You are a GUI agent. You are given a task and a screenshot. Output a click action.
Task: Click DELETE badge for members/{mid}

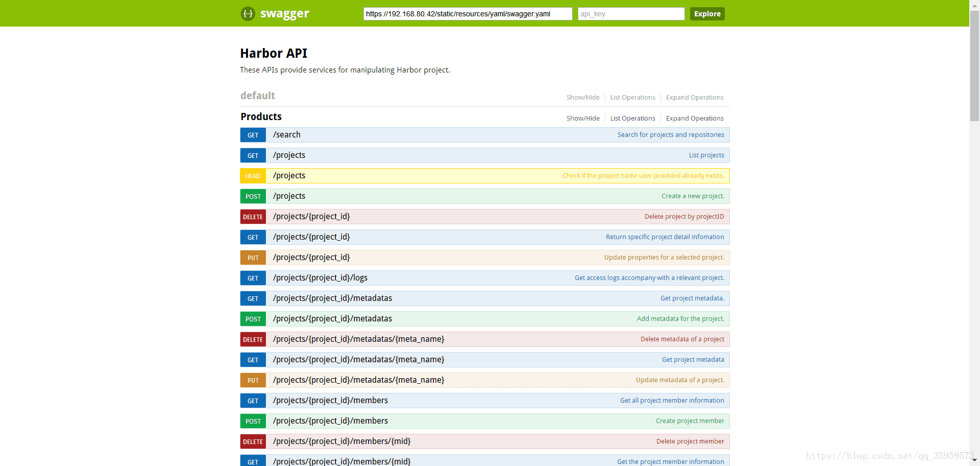(253, 441)
